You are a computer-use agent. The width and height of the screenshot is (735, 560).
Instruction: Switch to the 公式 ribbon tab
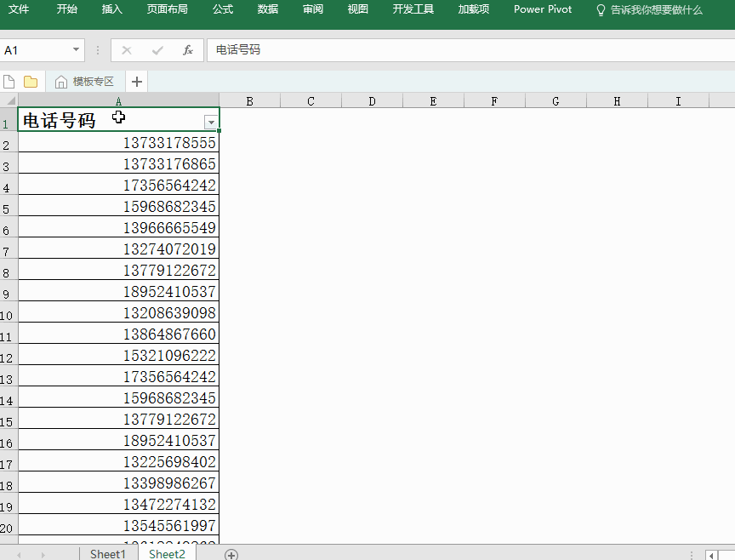223,9
